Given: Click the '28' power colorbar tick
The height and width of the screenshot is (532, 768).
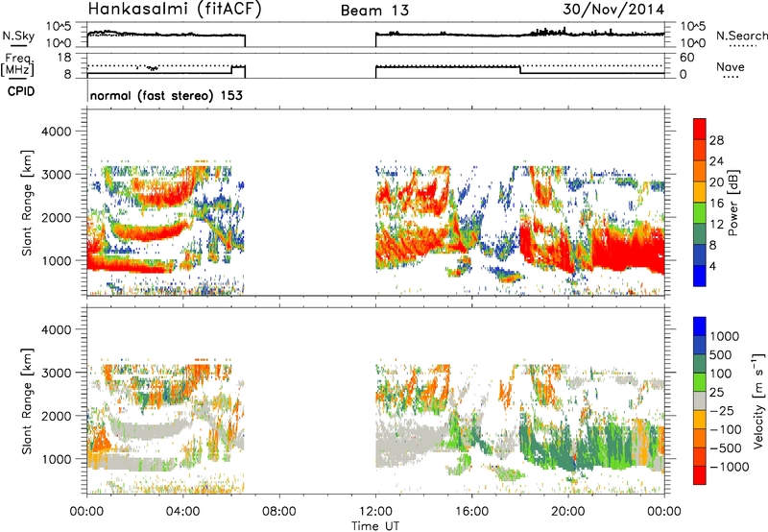Looking at the screenshot, I should coord(716,140).
